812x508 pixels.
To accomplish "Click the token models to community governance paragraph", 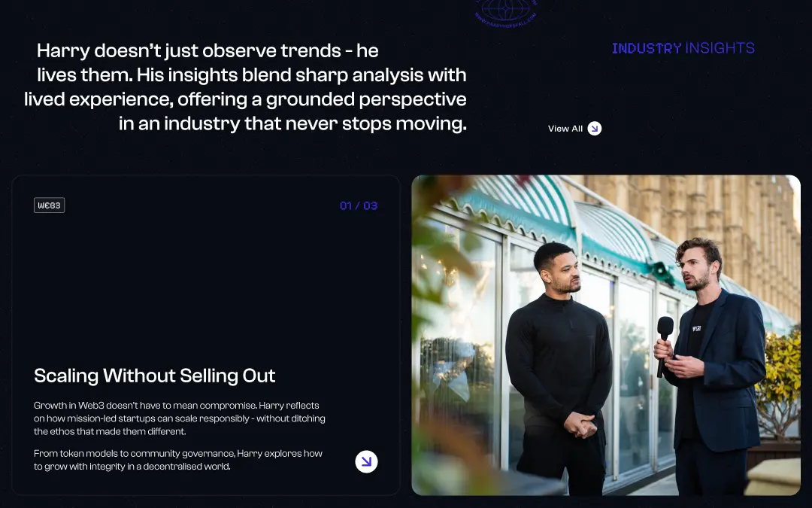I will coord(178,460).
